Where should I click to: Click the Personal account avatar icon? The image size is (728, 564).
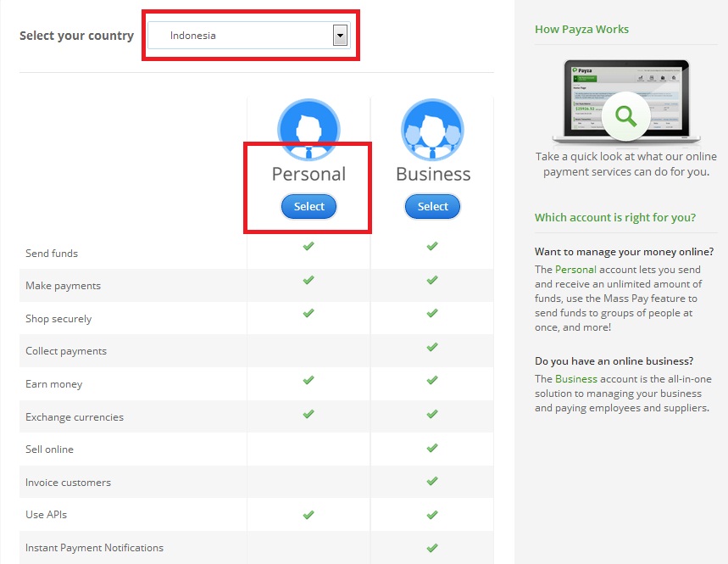pyautogui.click(x=308, y=129)
